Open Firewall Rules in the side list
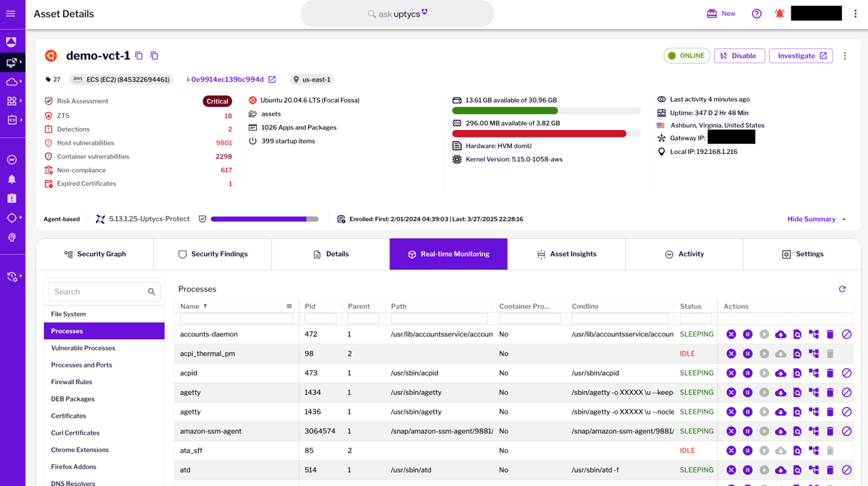868x486 pixels. point(104,382)
